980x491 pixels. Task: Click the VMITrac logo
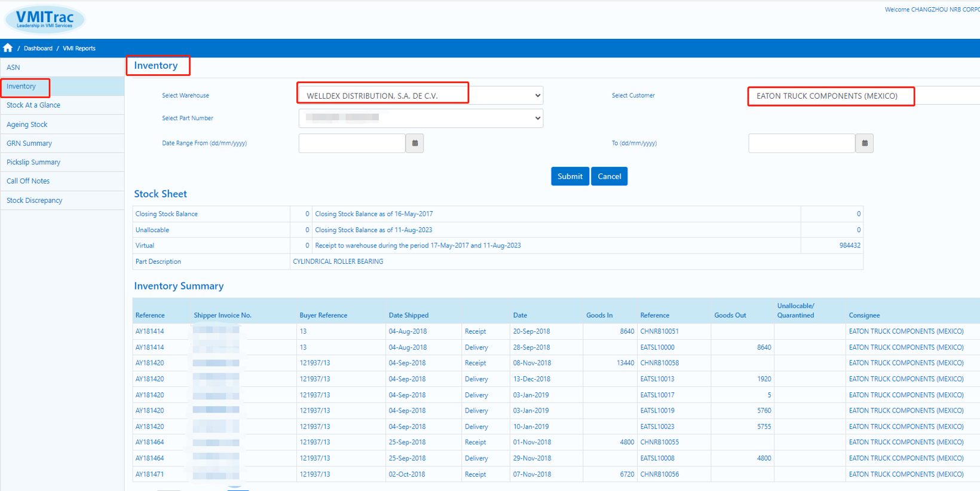click(45, 19)
